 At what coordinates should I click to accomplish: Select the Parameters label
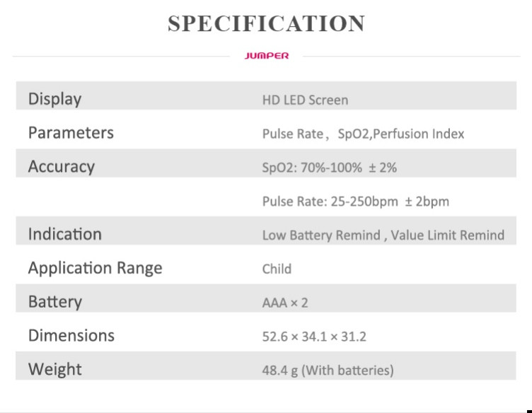point(71,132)
